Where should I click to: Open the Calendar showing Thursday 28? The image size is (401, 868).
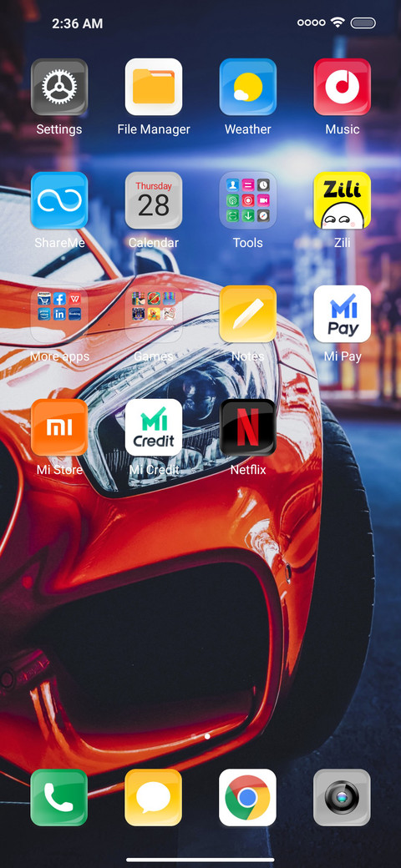pos(154,200)
